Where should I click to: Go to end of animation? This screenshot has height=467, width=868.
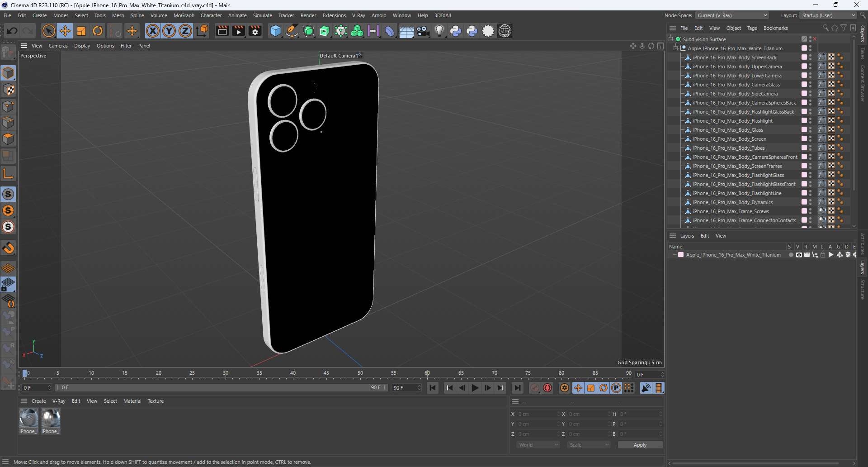(518, 388)
